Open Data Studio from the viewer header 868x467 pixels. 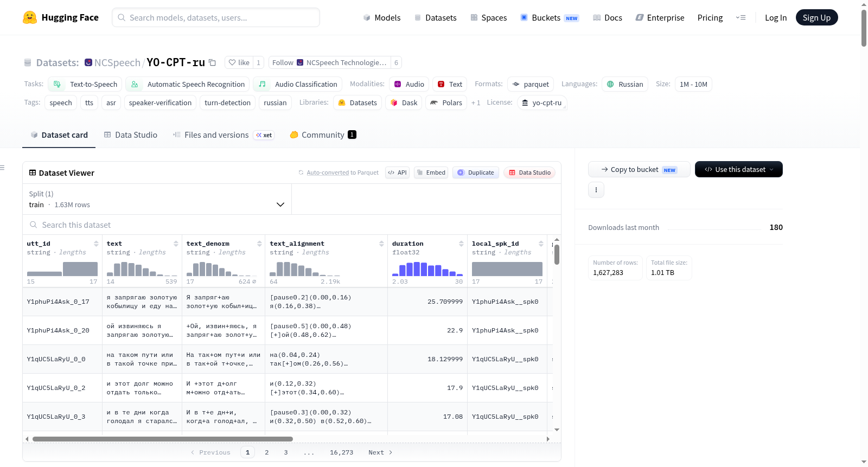529,172
